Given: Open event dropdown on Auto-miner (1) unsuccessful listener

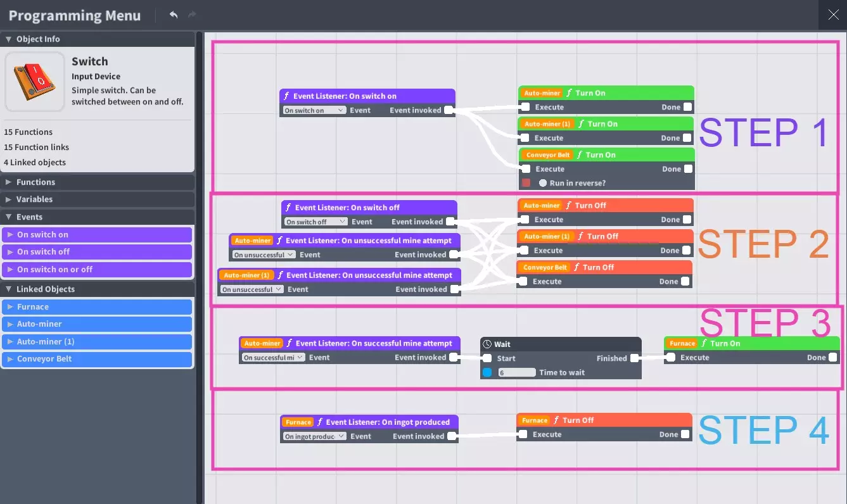Looking at the screenshot, I should click(x=252, y=289).
